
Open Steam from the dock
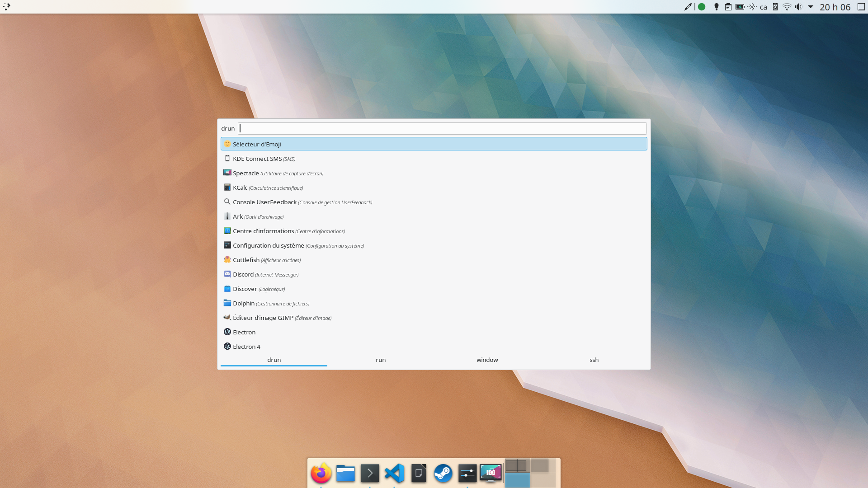tap(443, 473)
